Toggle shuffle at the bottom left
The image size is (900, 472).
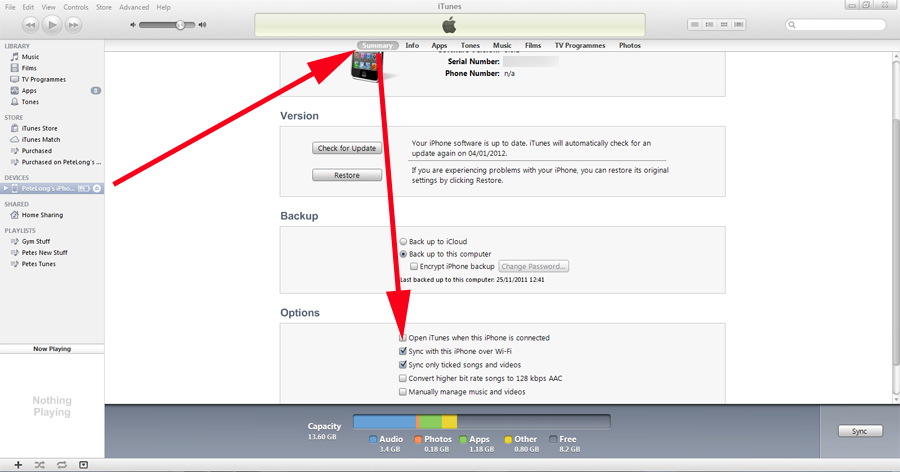[39, 465]
